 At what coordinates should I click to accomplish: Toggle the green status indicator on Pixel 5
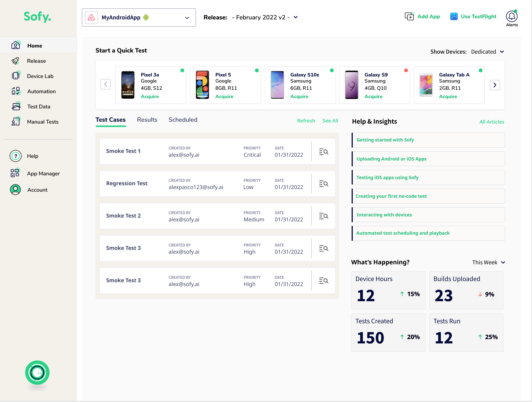point(257,70)
